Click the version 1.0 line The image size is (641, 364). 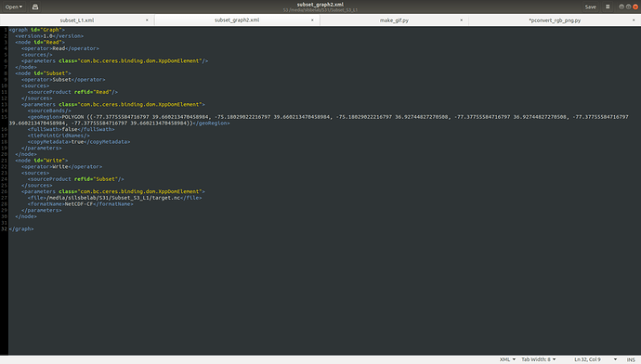[49, 36]
